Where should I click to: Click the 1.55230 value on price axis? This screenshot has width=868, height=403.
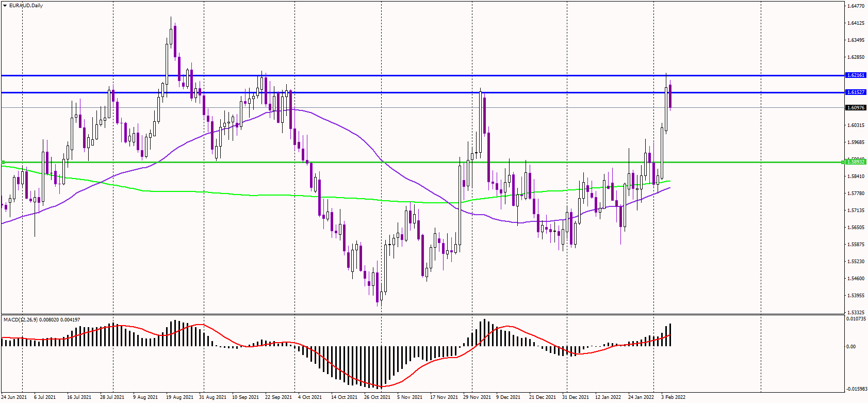[x=856, y=262]
